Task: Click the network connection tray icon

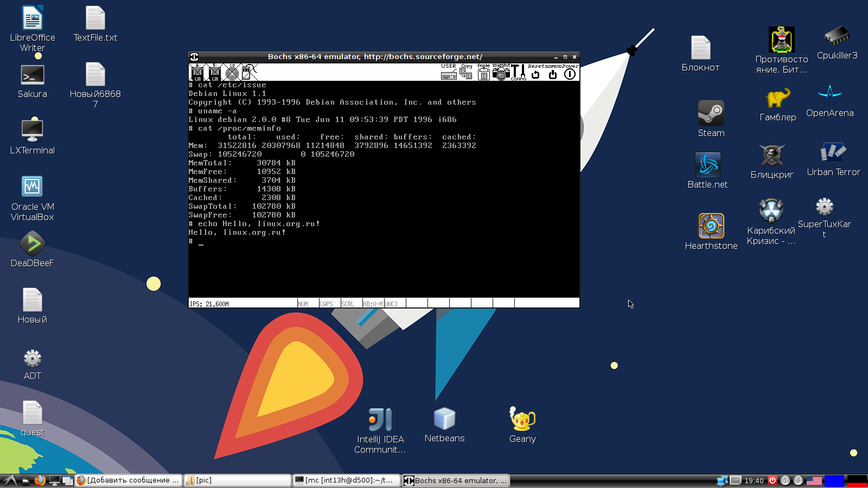Action: pos(722,480)
